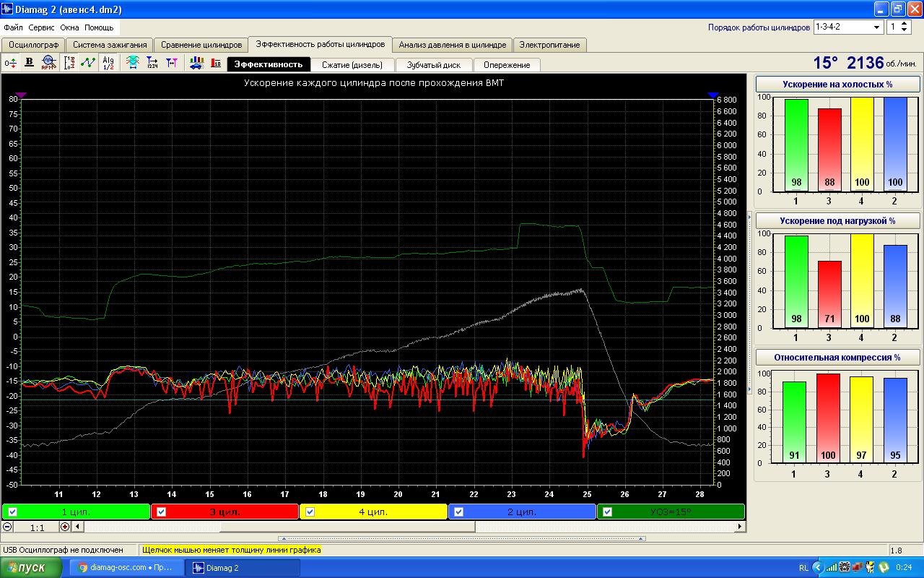Click the purple left timeline marker
Image resolution: width=924 pixels, height=578 pixels.
click(21, 95)
